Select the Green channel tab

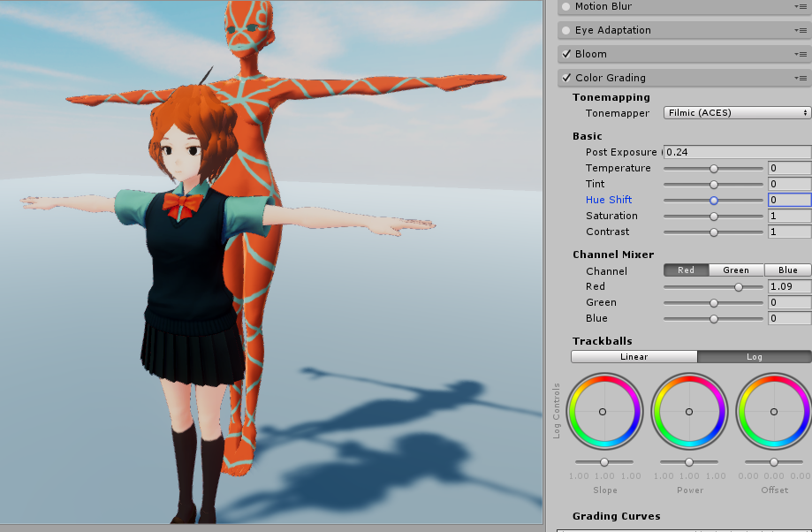pyautogui.click(x=736, y=270)
